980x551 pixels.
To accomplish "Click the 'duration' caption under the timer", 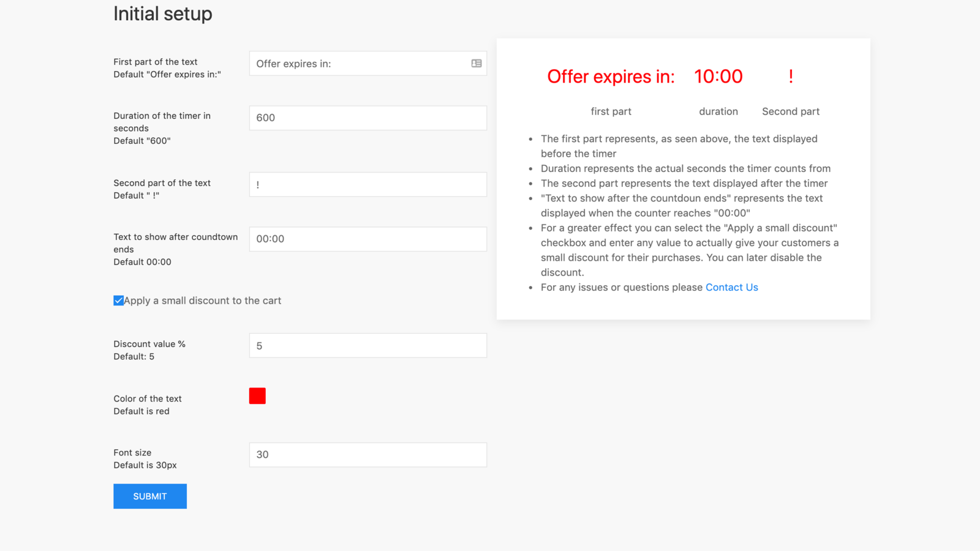I will tap(718, 111).
